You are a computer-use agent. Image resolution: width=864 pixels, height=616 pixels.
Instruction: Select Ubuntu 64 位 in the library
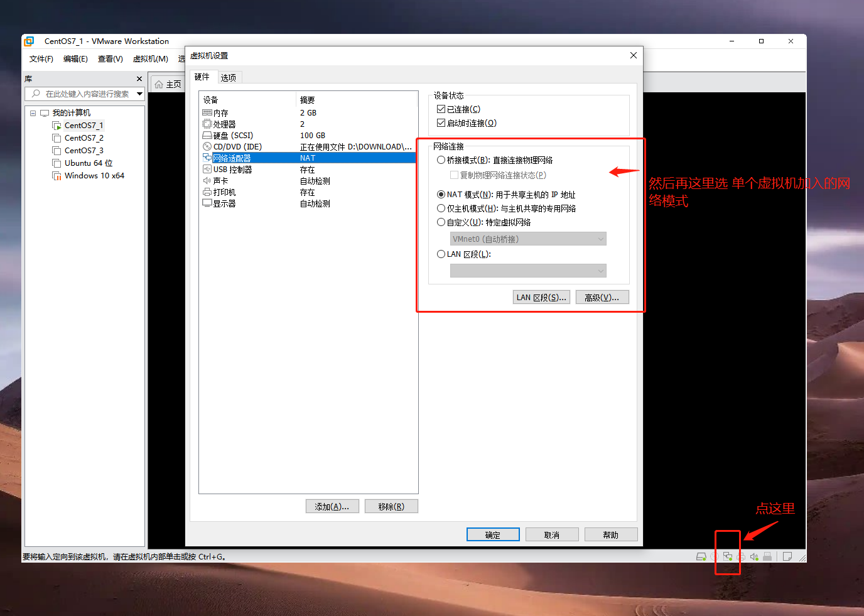(x=89, y=163)
